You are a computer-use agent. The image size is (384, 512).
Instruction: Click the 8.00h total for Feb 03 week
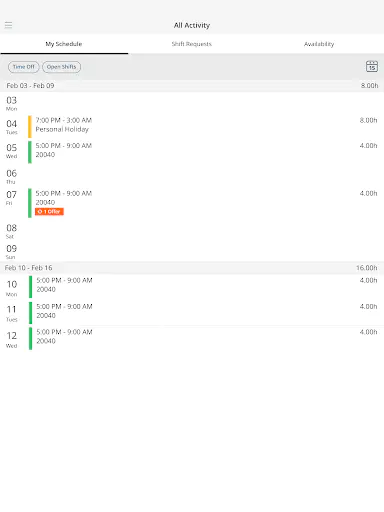coord(369,86)
